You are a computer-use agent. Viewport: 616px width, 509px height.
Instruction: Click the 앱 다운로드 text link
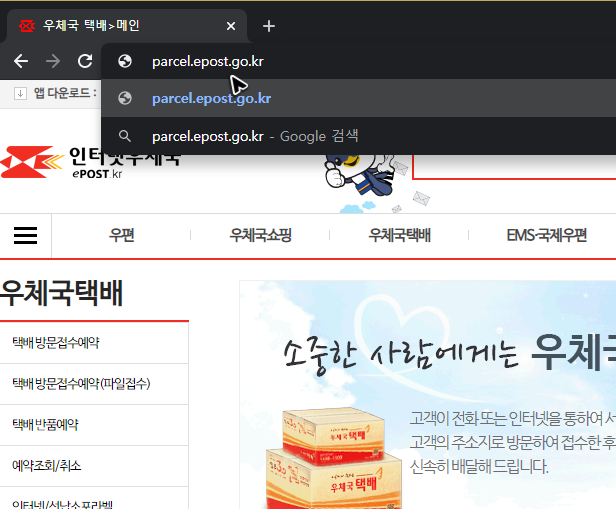pos(65,93)
